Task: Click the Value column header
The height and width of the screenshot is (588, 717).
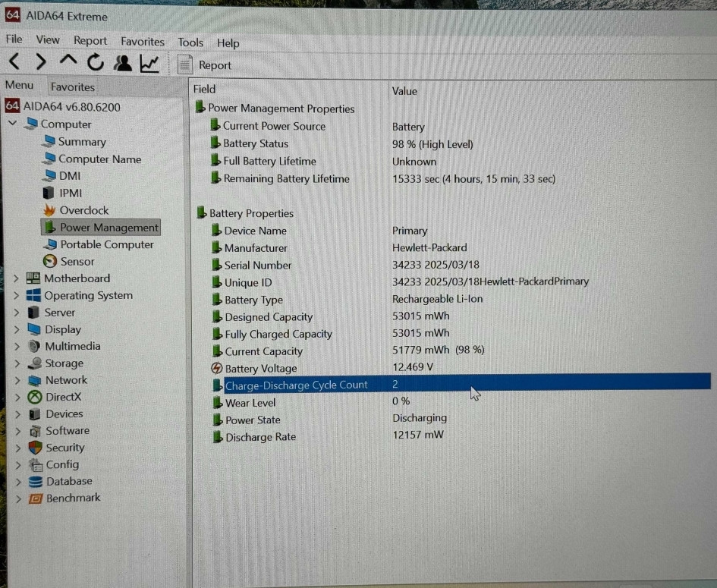Action: (x=404, y=91)
